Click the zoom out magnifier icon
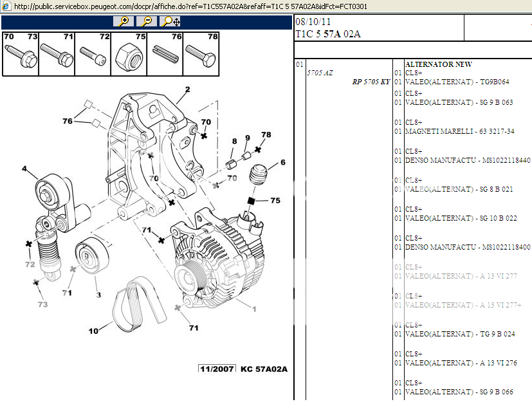Screen dimensions: 532x404 147,21
